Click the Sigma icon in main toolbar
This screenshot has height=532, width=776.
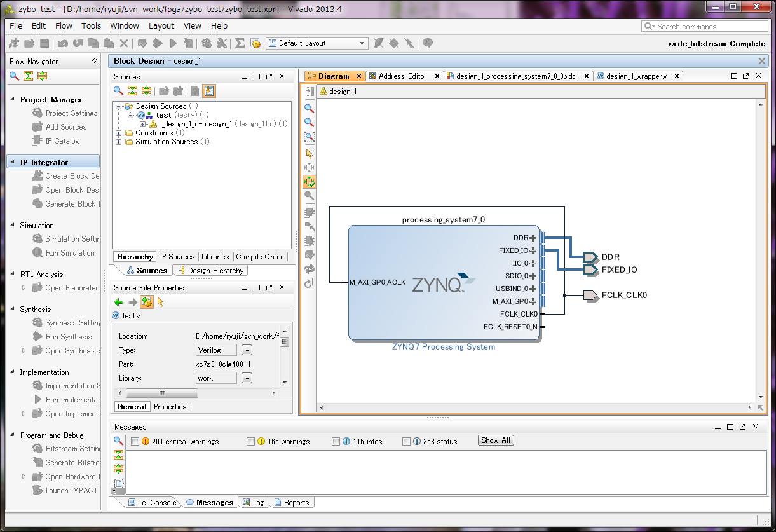click(240, 43)
